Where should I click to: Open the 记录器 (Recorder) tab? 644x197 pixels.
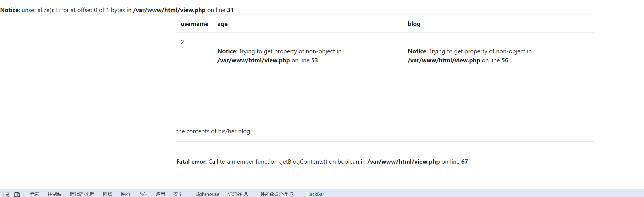coord(235,194)
